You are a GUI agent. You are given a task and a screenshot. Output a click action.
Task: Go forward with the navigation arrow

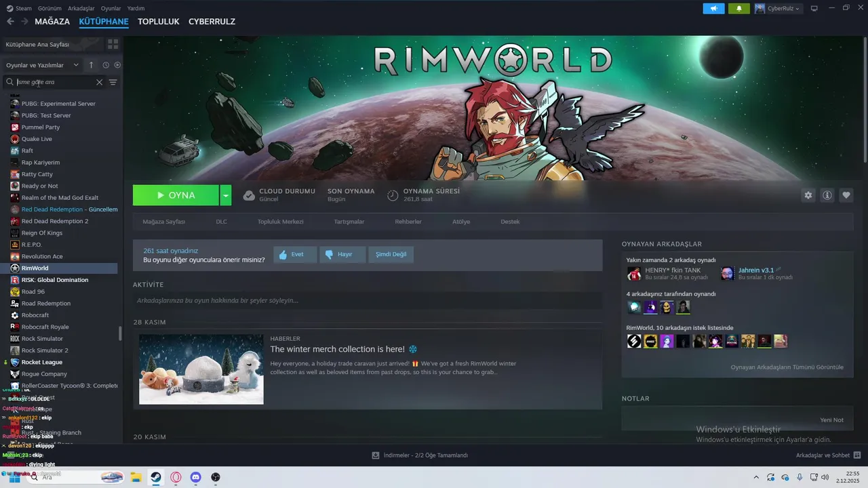pos(24,22)
